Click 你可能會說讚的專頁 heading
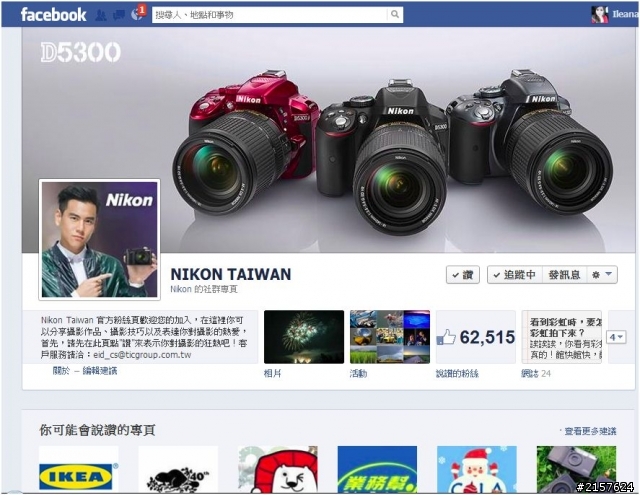Image resolution: width=640 pixels, height=495 pixels. (x=97, y=430)
